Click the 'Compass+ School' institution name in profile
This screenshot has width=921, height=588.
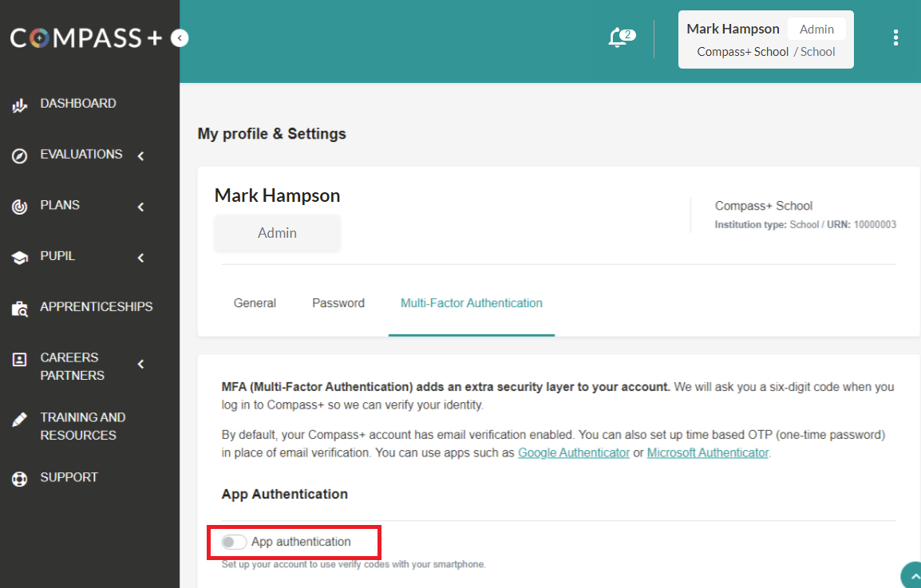[764, 206]
